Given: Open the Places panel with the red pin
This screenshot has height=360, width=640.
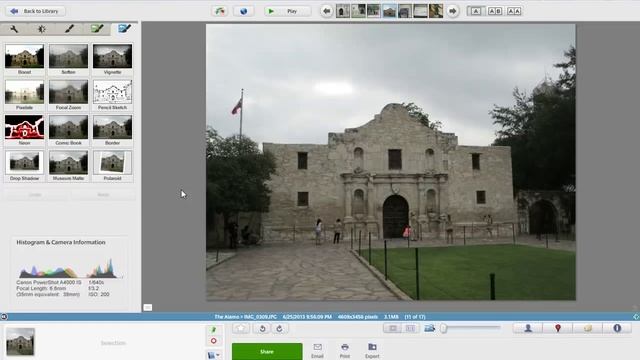Looking at the screenshot, I should pos(558,328).
